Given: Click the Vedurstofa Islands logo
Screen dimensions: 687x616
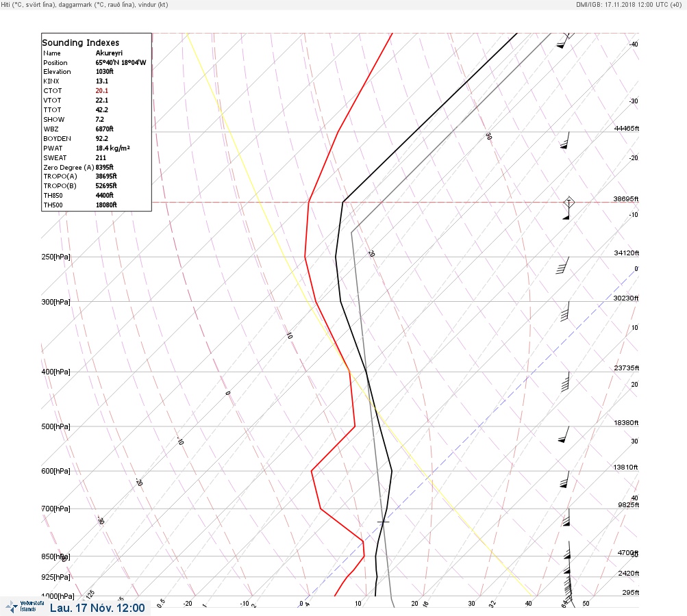Looking at the screenshot, I should tap(25, 606).
